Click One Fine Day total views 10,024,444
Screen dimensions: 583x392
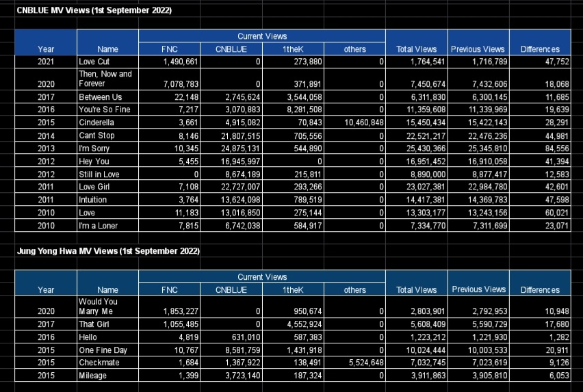417,350
